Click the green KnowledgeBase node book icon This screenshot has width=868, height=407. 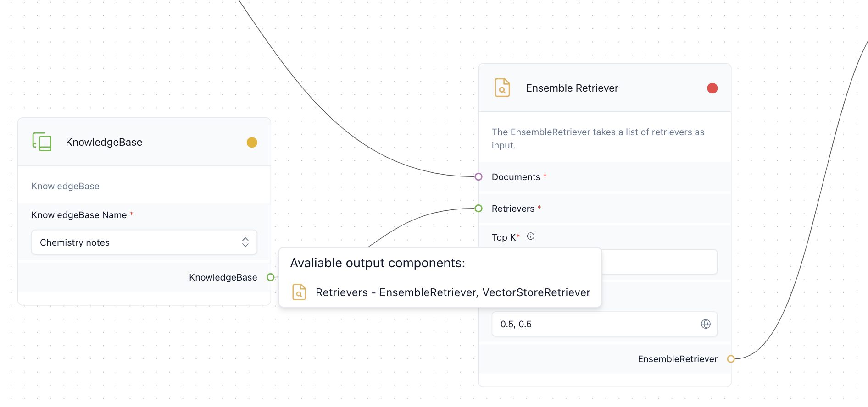pyautogui.click(x=42, y=142)
